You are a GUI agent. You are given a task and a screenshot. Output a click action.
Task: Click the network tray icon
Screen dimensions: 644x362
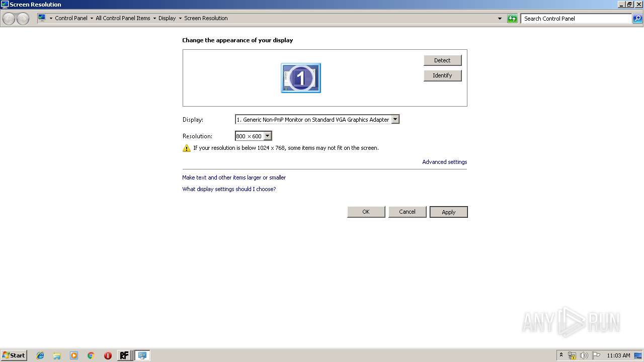click(572, 355)
